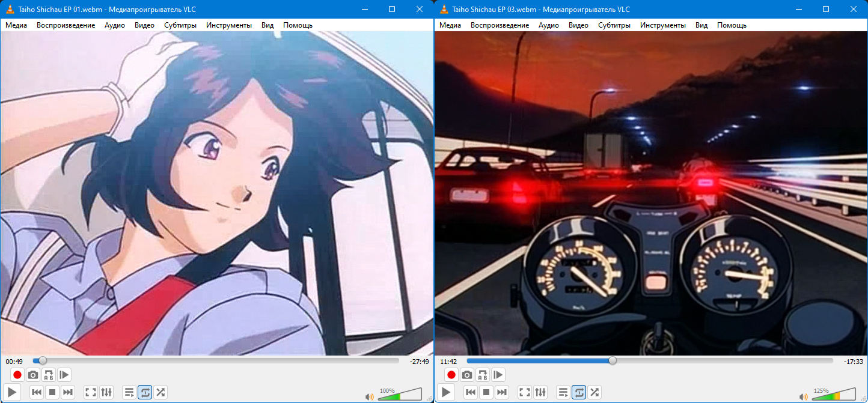Click the 100% volume slider in EP 01

pyautogui.click(x=400, y=394)
